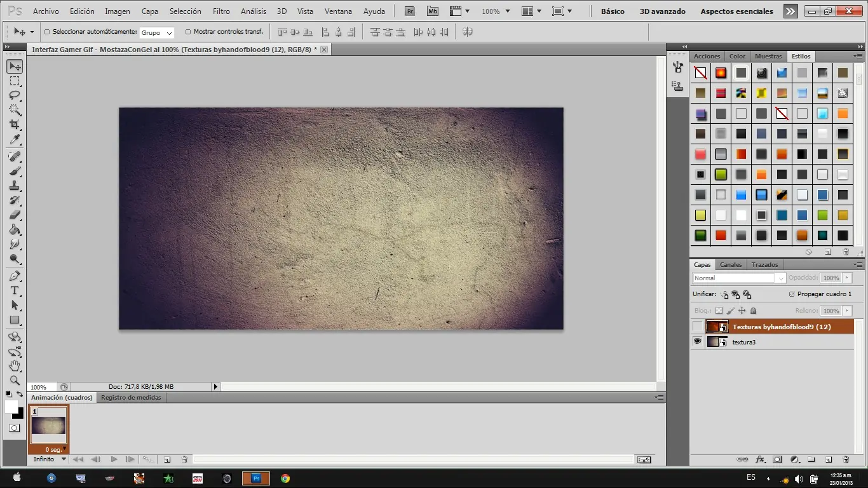Viewport: 868px width, 488px height.
Task: Delete layer using the Layers trash icon
Action: point(846,459)
